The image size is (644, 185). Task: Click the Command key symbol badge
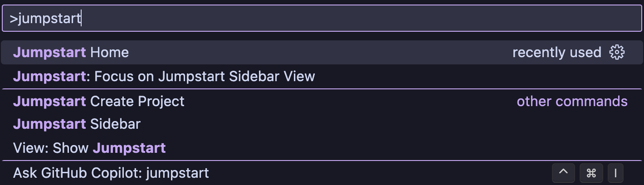[x=591, y=173]
